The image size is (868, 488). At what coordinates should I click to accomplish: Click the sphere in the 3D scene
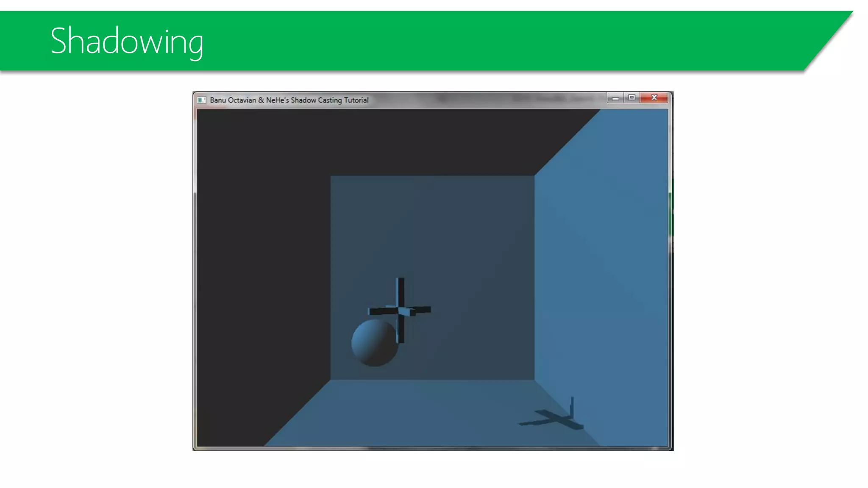(x=375, y=343)
